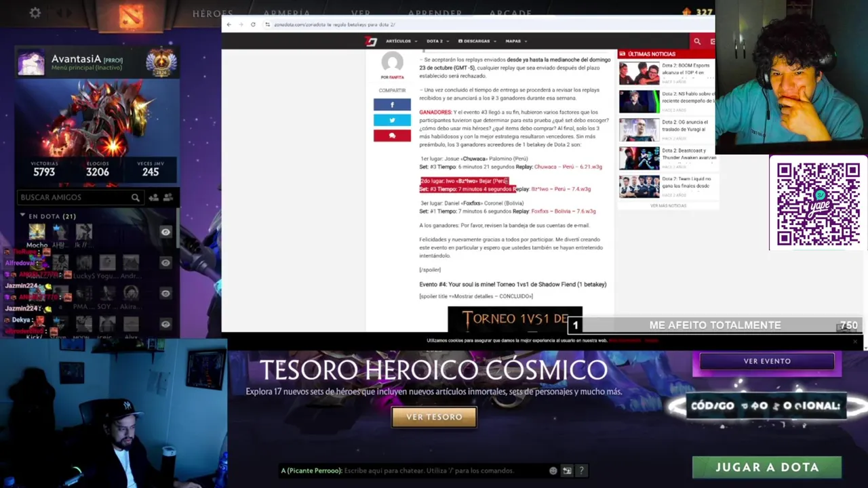The image size is (868, 488).
Task: Download replay Foxfixs – Bolivia – 7.6.w3g
Action: coord(563,211)
